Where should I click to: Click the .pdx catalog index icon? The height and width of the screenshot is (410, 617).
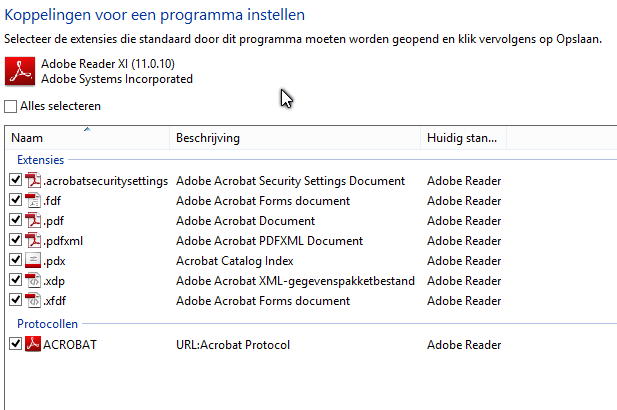pos(33,261)
